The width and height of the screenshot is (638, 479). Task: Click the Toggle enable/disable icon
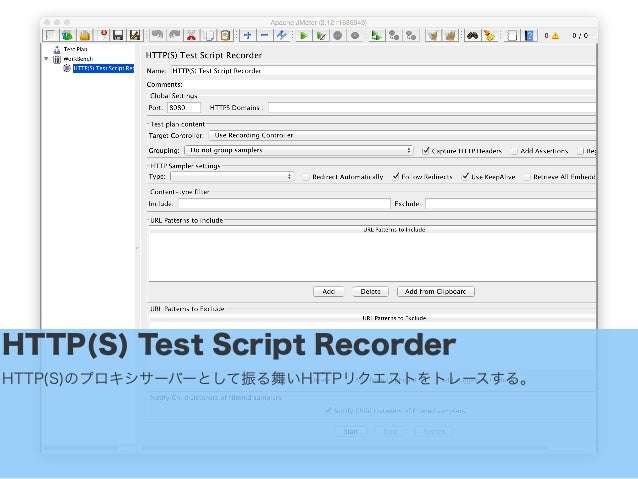tap(282, 35)
